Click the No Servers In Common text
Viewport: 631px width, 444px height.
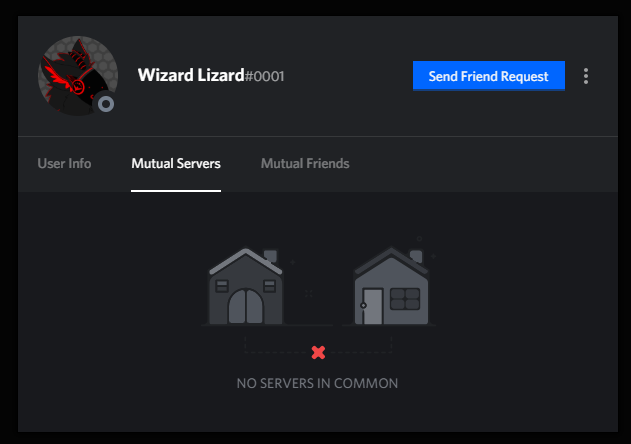[317, 383]
